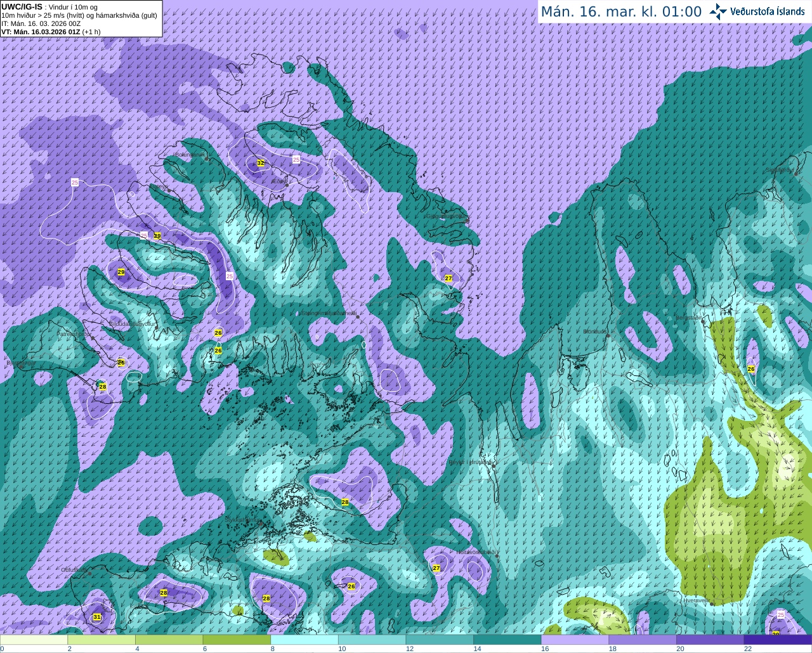
Task: Click the 26 gust marker southeast of Bergstaðir
Action: 751,369
